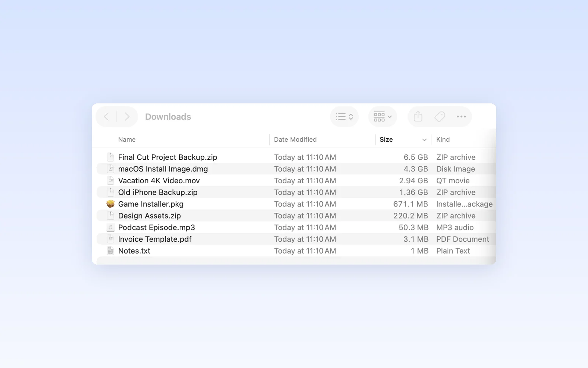
Task: Sort by the Size column header
Action: [386, 139]
